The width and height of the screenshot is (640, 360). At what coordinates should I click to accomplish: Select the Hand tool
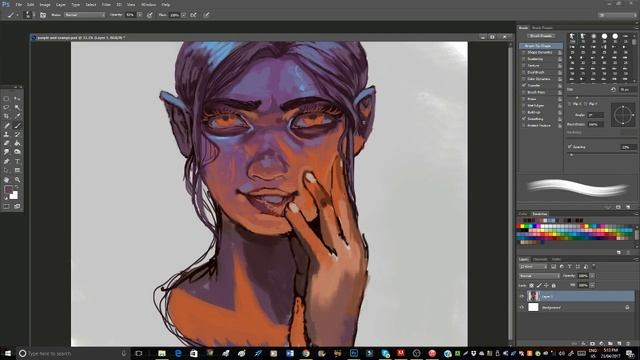pos(6,180)
